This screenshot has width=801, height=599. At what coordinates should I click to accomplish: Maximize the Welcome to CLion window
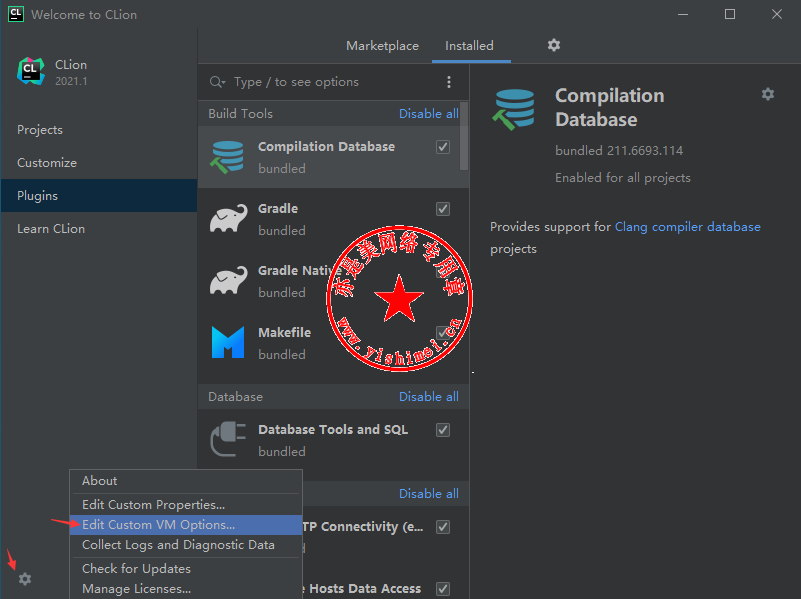point(730,14)
